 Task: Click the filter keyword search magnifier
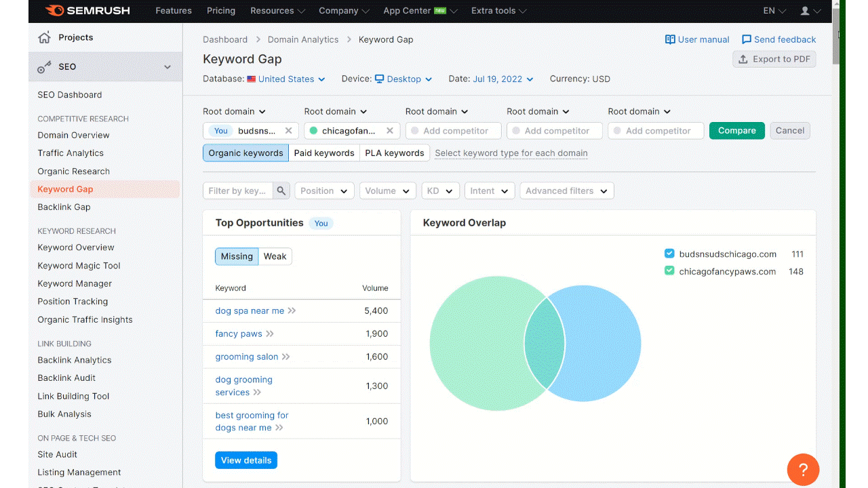tap(281, 190)
